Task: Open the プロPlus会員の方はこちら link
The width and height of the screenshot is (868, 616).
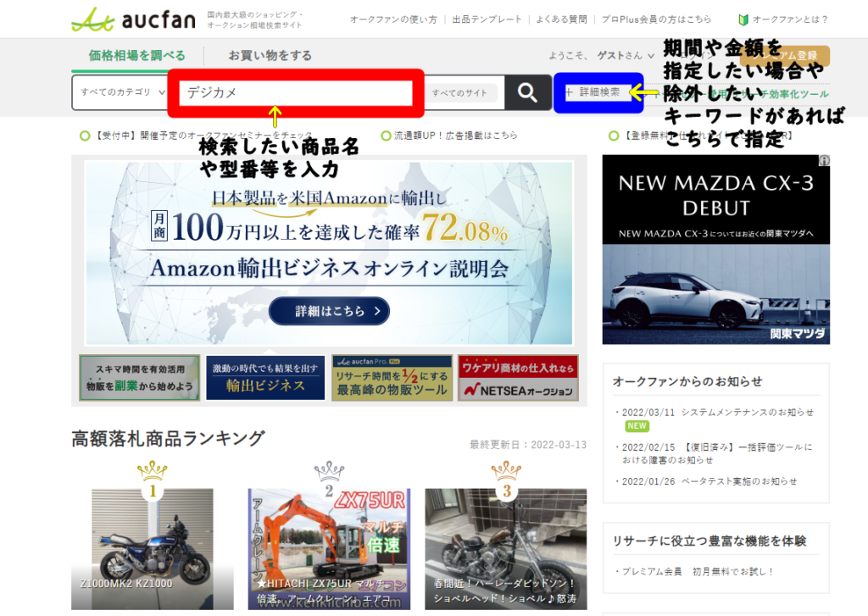Action: click(657, 19)
